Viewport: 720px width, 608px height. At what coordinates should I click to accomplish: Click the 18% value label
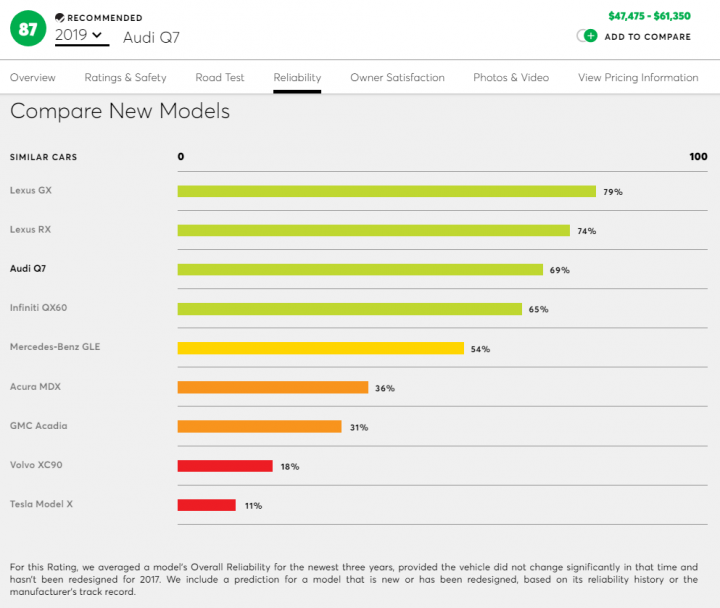[290, 467]
